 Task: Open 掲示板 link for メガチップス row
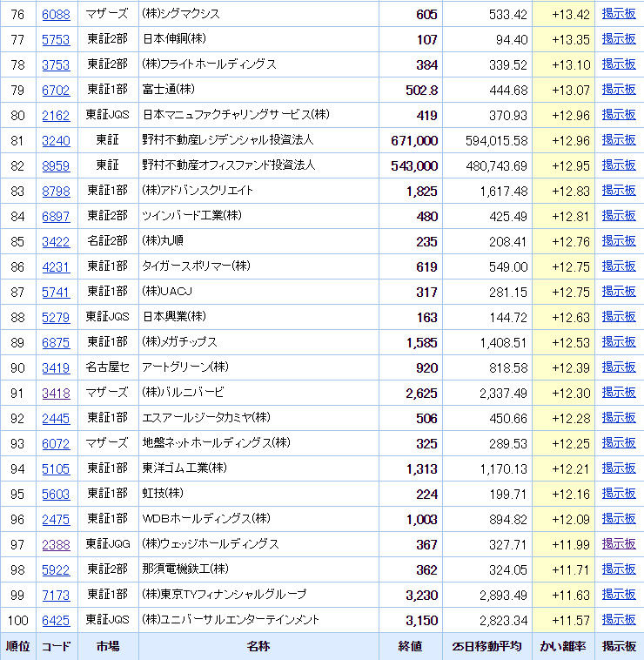click(619, 342)
